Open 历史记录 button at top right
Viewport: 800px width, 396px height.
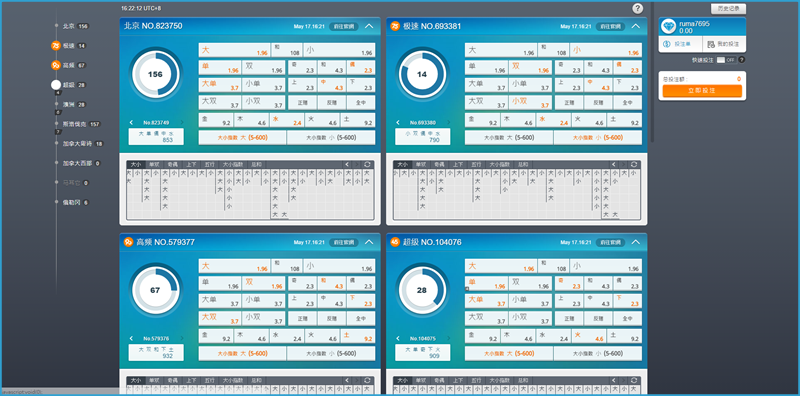coord(729,9)
